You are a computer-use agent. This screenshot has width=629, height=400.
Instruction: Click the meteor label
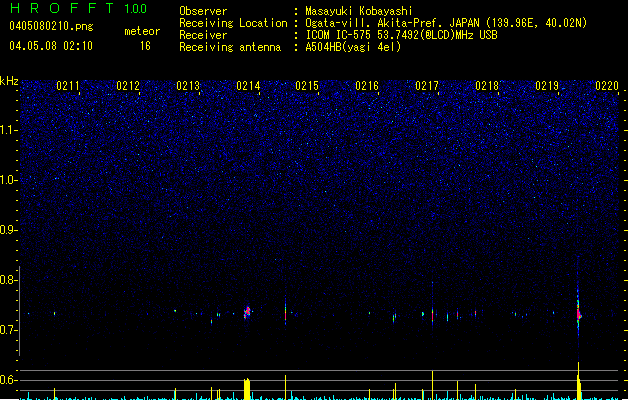(142, 31)
